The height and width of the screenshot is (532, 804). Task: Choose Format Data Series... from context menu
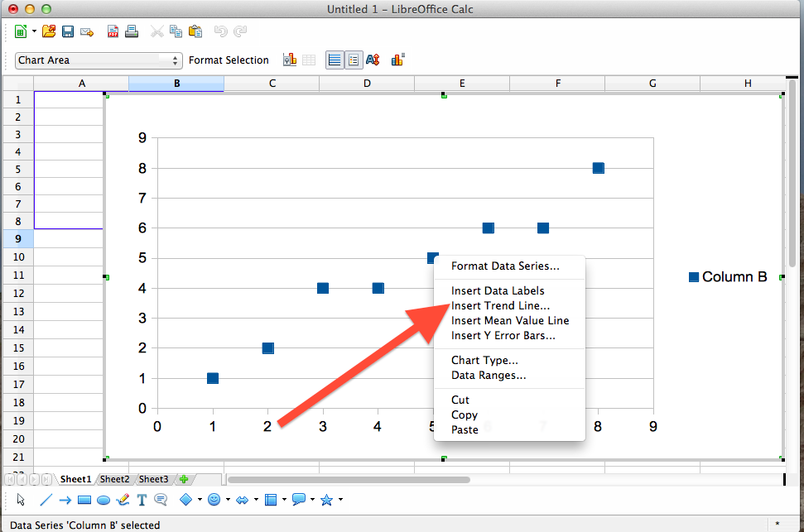click(x=505, y=266)
